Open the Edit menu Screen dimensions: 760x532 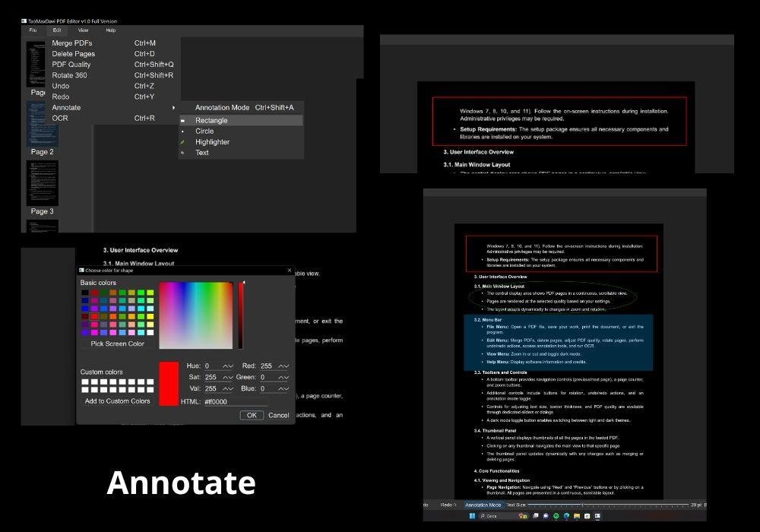(x=56, y=30)
